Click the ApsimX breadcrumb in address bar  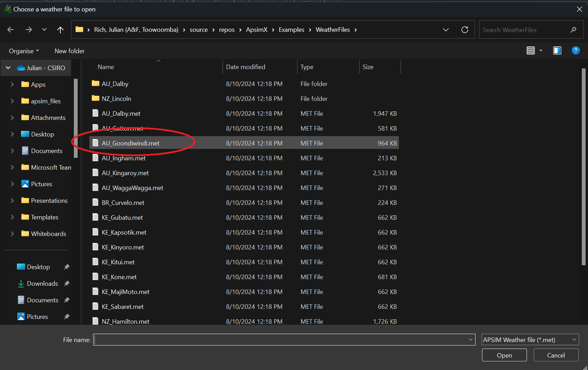click(256, 30)
